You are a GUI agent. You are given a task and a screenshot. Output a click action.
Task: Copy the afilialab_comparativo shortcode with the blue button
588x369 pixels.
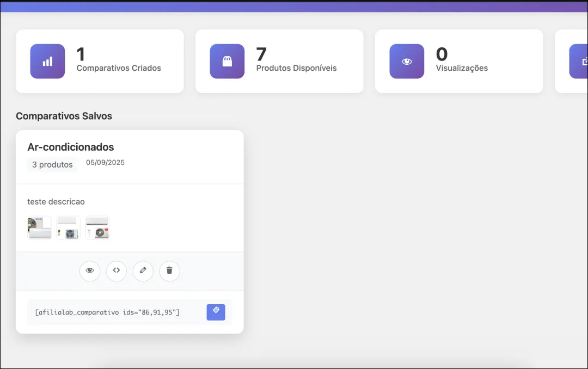click(216, 312)
